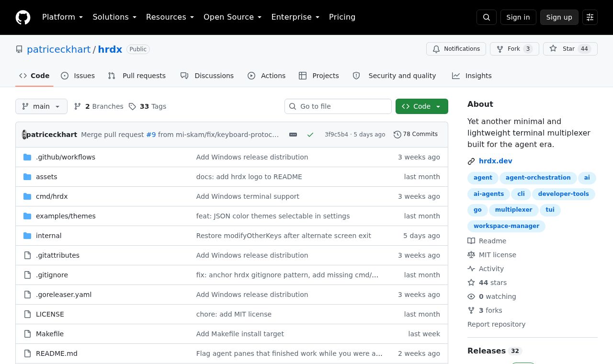The image size is (613, 364).
Task: Expand the Solutions menu
Action: (114, 17)
